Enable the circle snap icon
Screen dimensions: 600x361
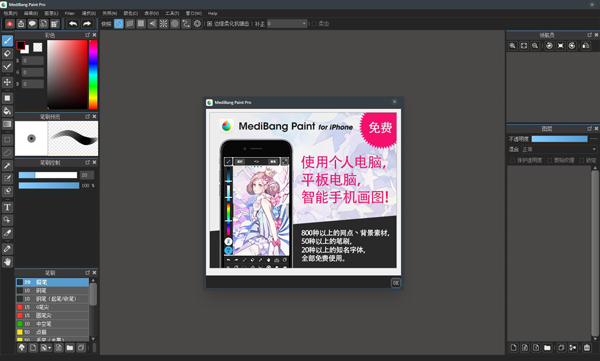pos(175,24)
